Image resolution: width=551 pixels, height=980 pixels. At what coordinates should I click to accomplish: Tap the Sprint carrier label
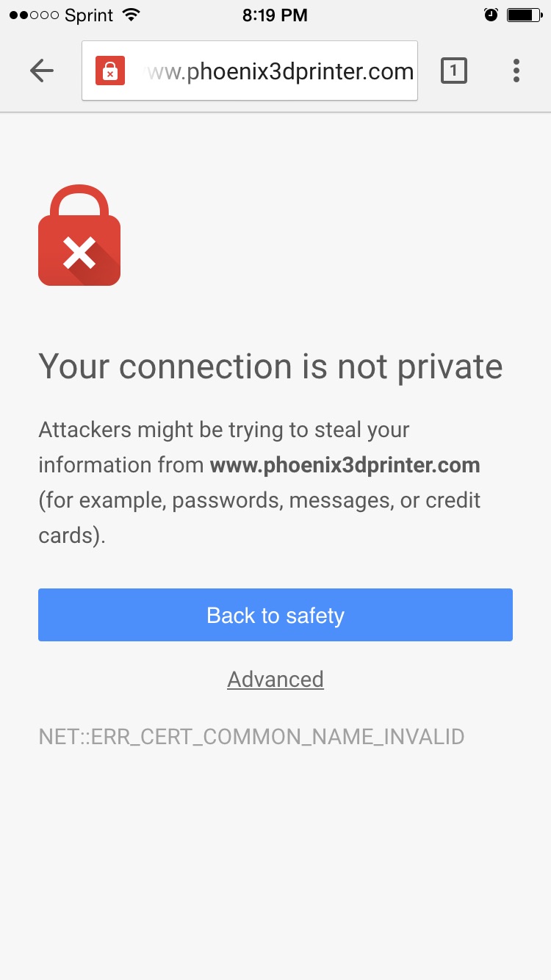tap(90, 15)
